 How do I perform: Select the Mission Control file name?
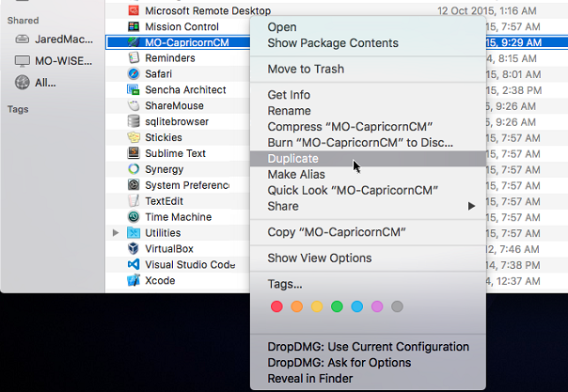coord(181,26)
